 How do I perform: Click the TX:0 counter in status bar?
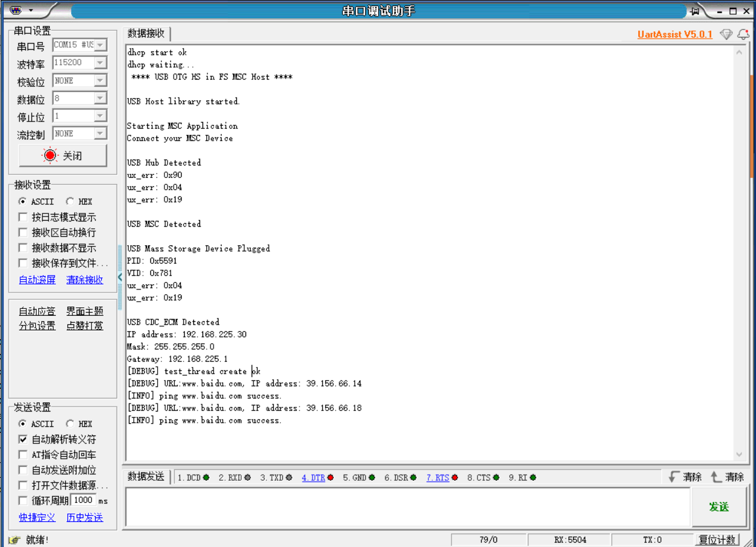click(x=652, y=540)
